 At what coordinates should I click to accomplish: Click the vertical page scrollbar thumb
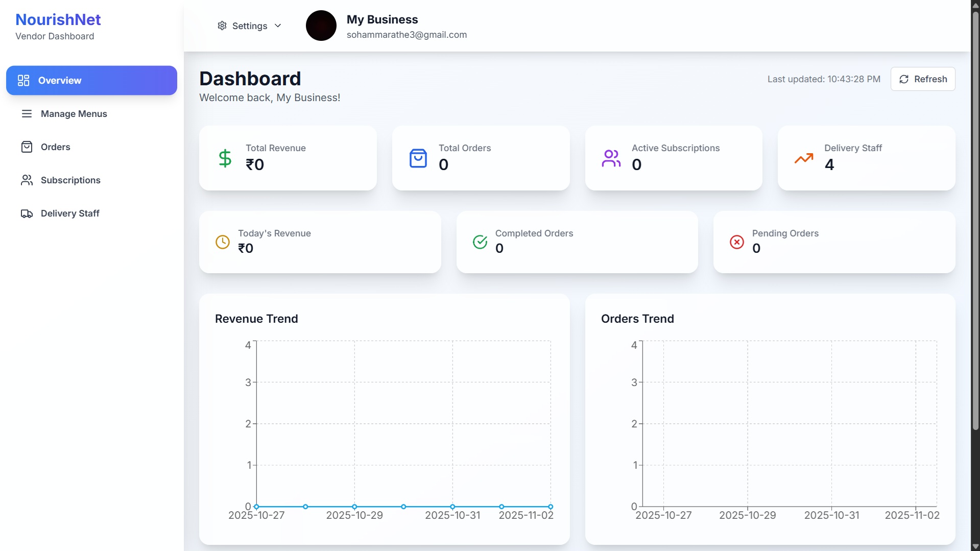[x=975, y=220]
